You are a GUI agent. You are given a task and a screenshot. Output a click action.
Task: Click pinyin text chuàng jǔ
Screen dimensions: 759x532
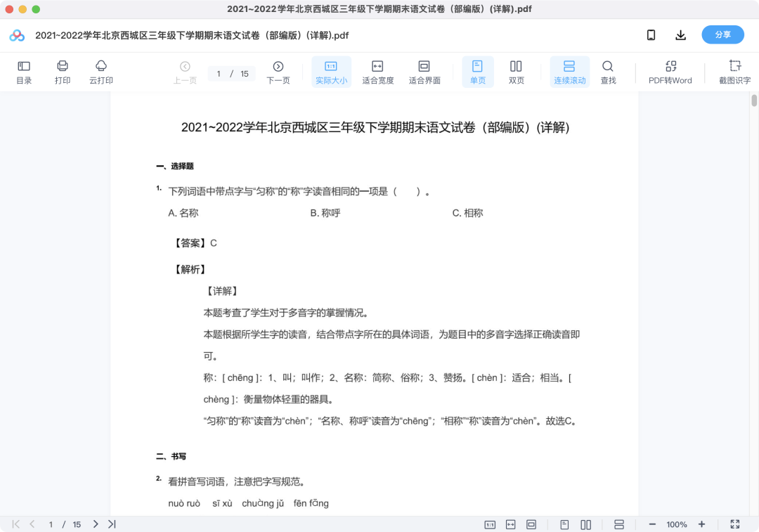(263, 503)
